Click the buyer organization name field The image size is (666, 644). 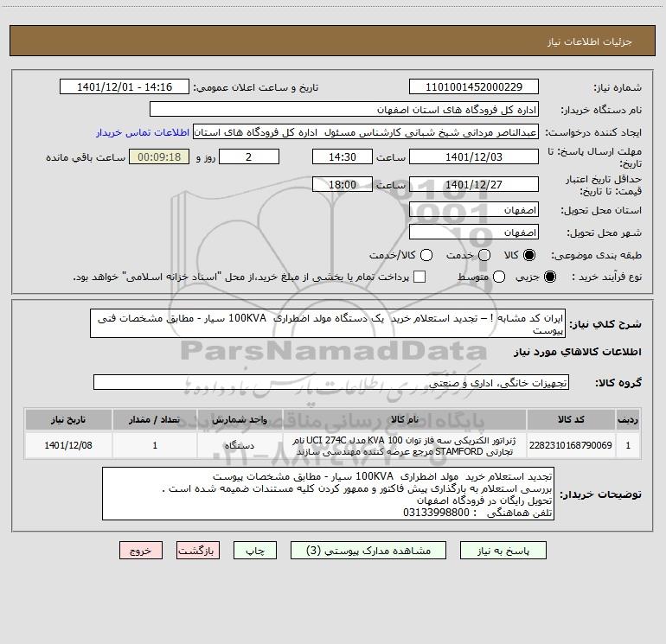click(344, 110)
